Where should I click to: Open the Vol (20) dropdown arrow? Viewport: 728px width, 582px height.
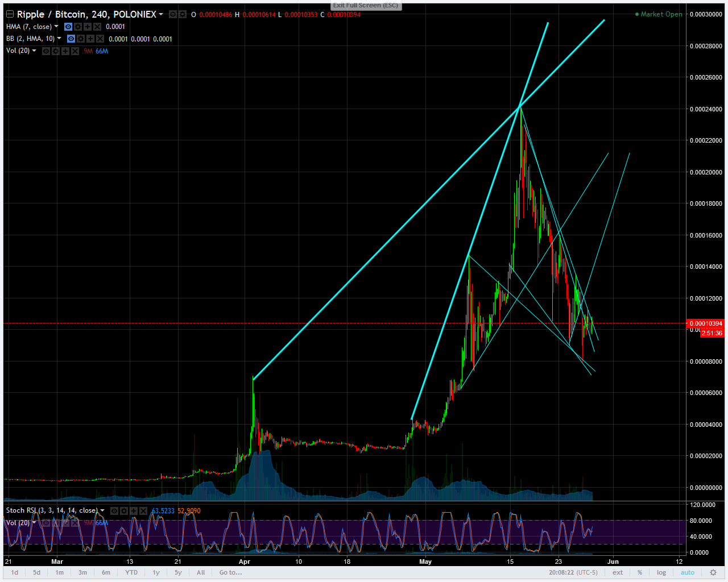pyautogui.click(x=34, y=51)
